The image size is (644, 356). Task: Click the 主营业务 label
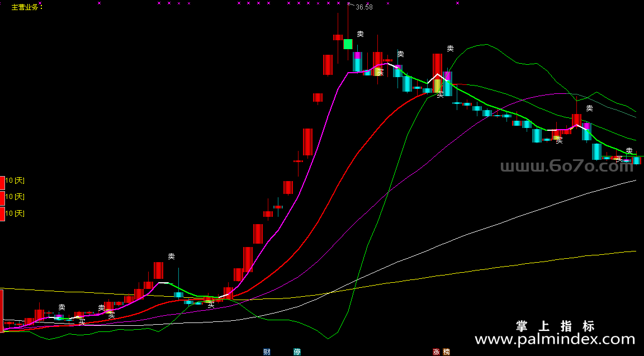(27, 7)
